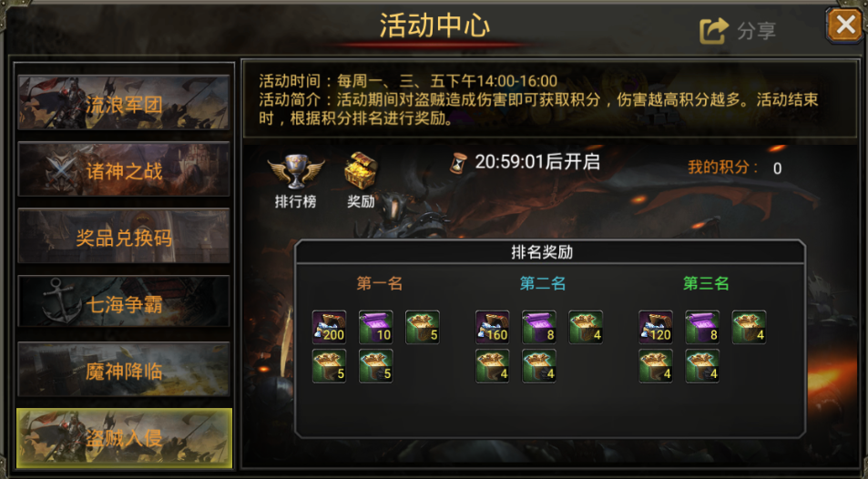The height and width of the screenshot is (479, 868).
Task: Click the 我的积分 score display
Action: pos(735,168)
